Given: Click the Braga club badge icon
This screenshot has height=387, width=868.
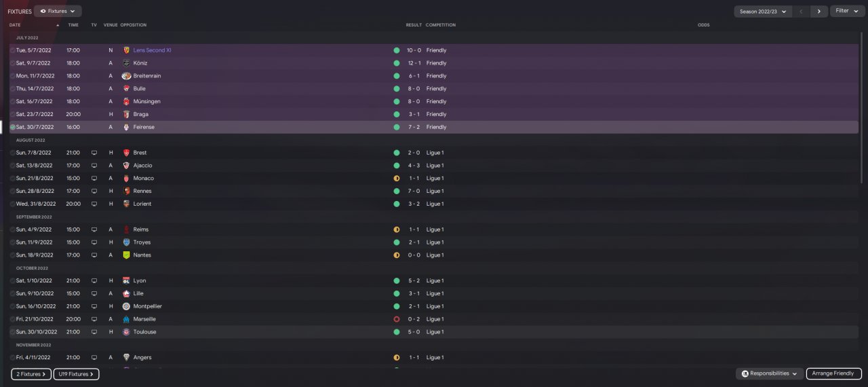Looking at the screenshot, I should 126,114.
